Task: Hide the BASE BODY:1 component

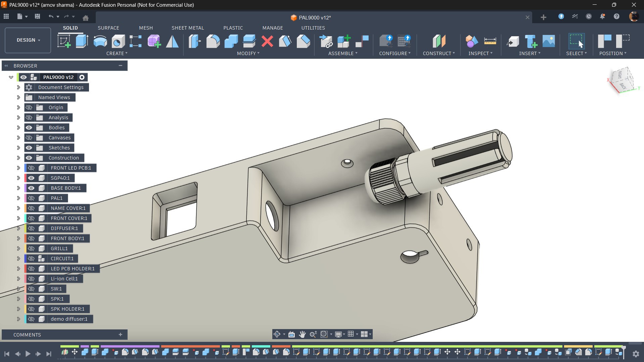Action: [31, 188]
